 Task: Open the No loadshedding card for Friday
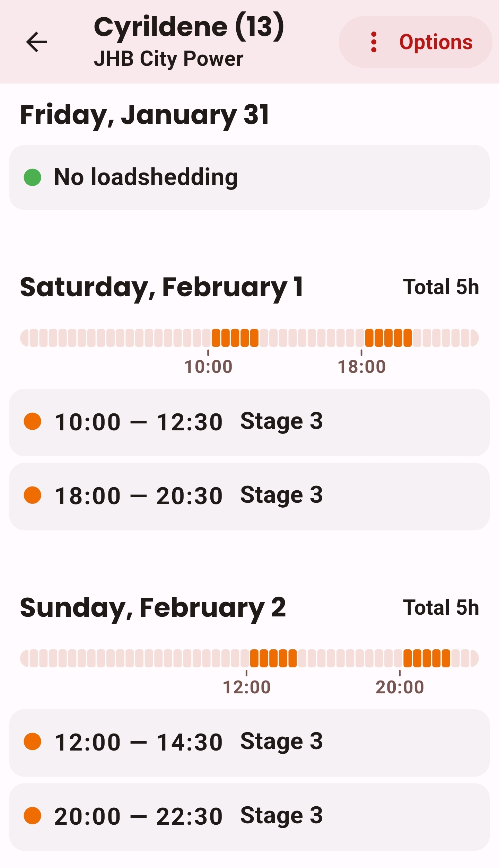pyautogui.click(x=249, y=177)
